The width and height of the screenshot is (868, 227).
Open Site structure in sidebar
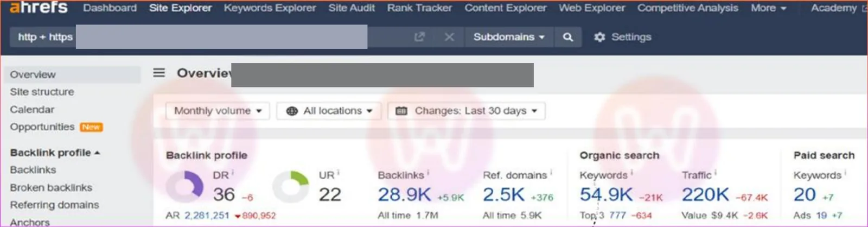click(42, 92)
